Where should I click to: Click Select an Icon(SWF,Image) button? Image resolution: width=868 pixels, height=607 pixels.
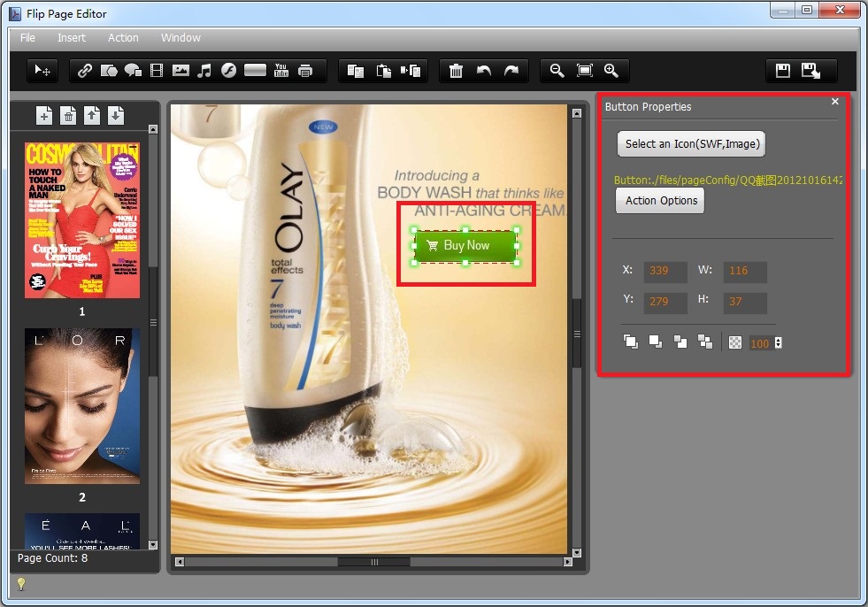click(x=691, y=144)
